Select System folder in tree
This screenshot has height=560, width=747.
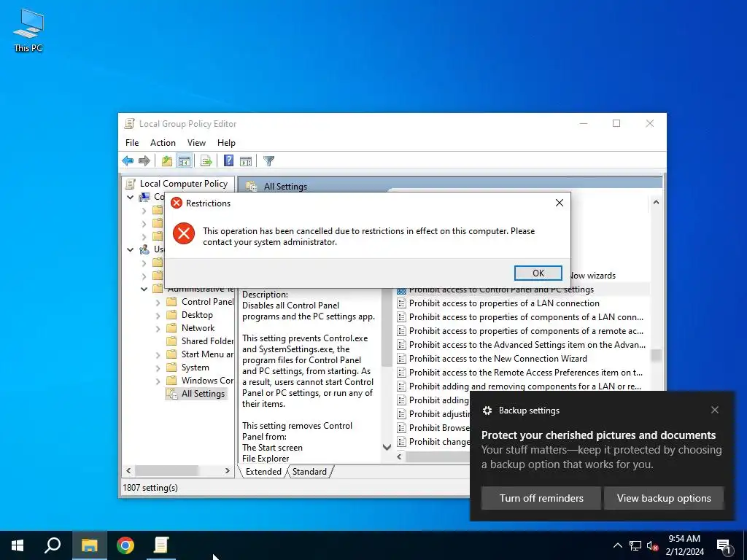(x=195, y=367)
